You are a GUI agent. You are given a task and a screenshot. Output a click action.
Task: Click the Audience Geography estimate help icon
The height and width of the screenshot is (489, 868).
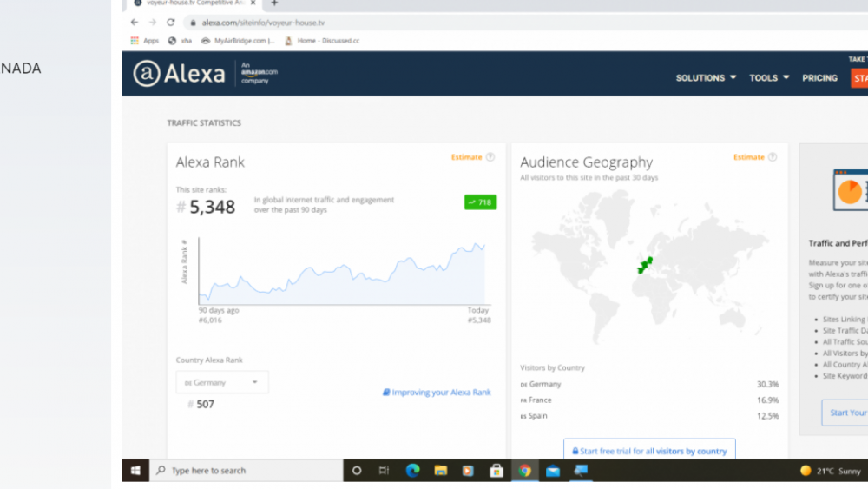pyautogui.click(x=773, y=157)
